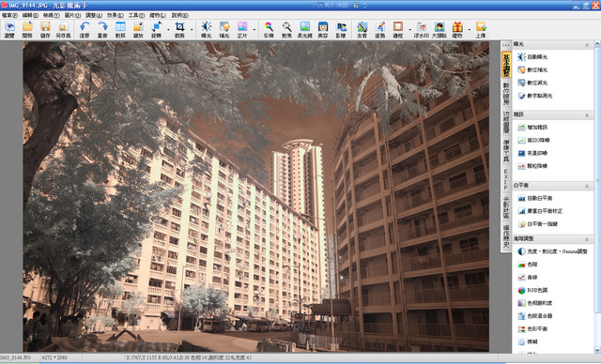Click the gift box (禮物) icon
Image resolution: width=601 pixels, height=364 pixels.
(x=457, y=29)
